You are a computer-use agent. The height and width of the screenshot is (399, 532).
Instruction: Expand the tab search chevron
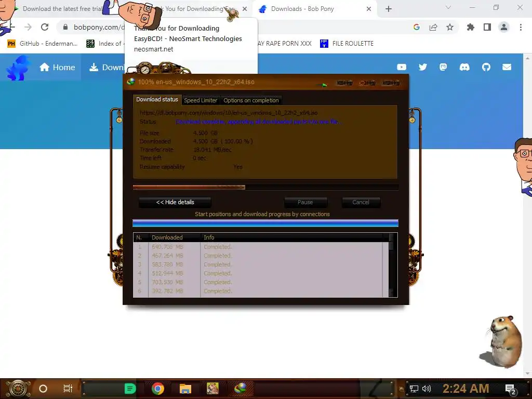(448, 7)
